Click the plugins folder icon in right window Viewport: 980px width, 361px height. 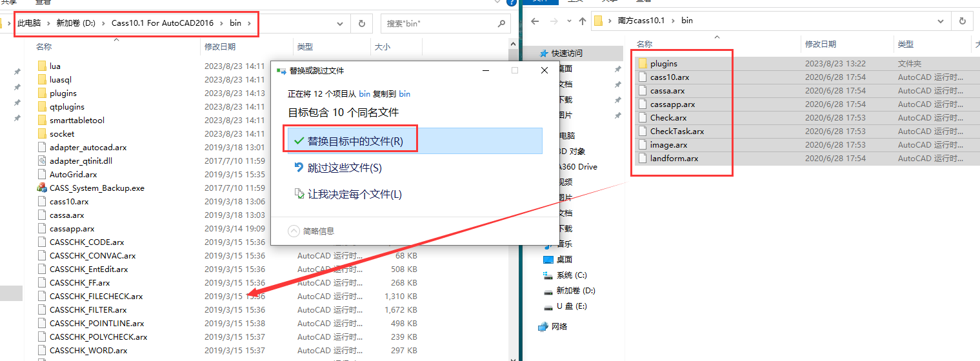pos(642,63)
